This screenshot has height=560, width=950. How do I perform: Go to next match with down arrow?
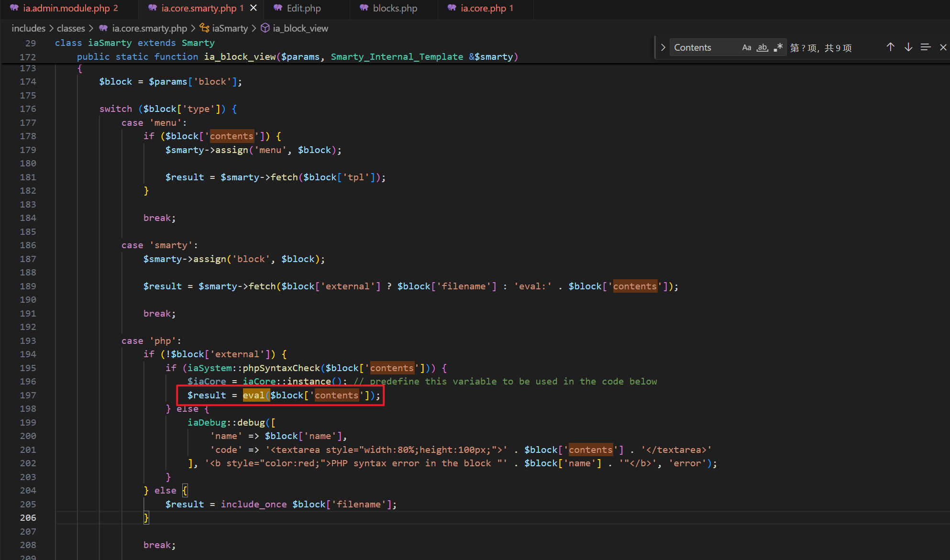(908, 47)
